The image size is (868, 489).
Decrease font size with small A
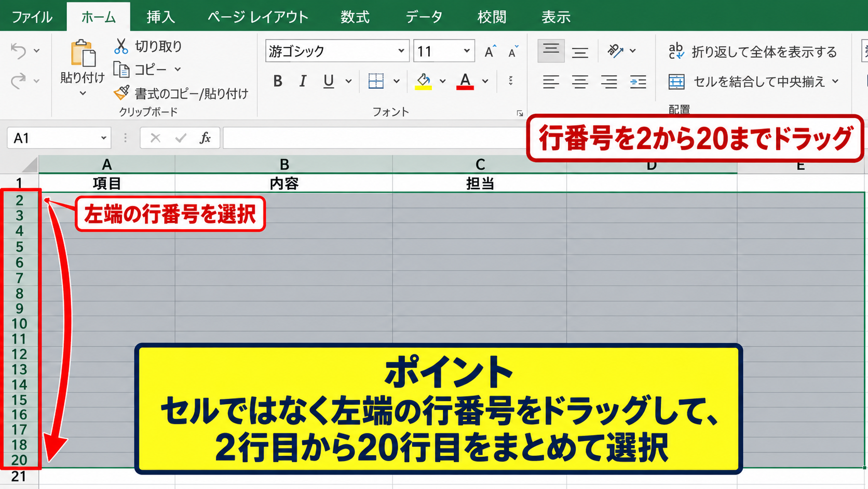(x=513, y=51)
